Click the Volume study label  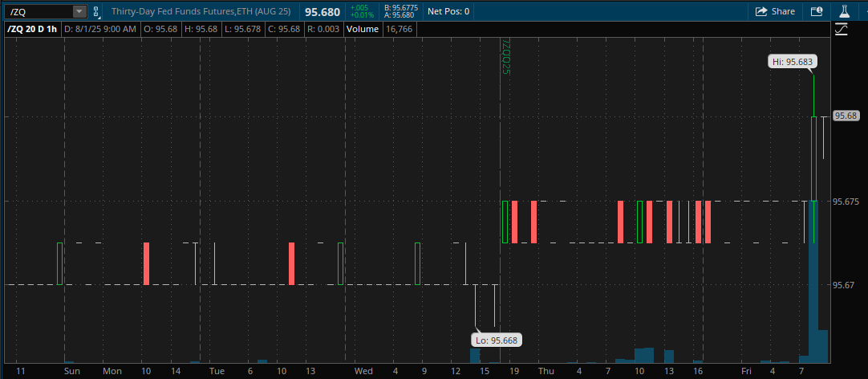click(362, 30)
